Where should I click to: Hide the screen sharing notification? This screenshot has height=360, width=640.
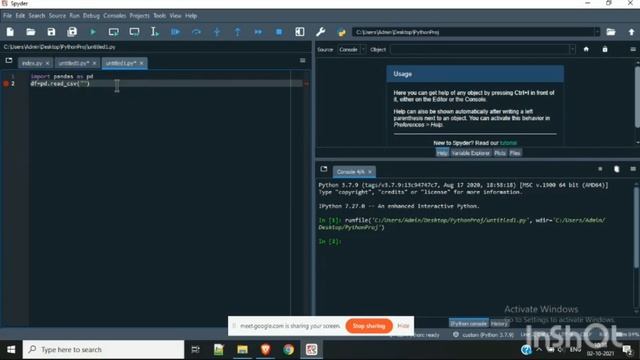tap(403, 326)
